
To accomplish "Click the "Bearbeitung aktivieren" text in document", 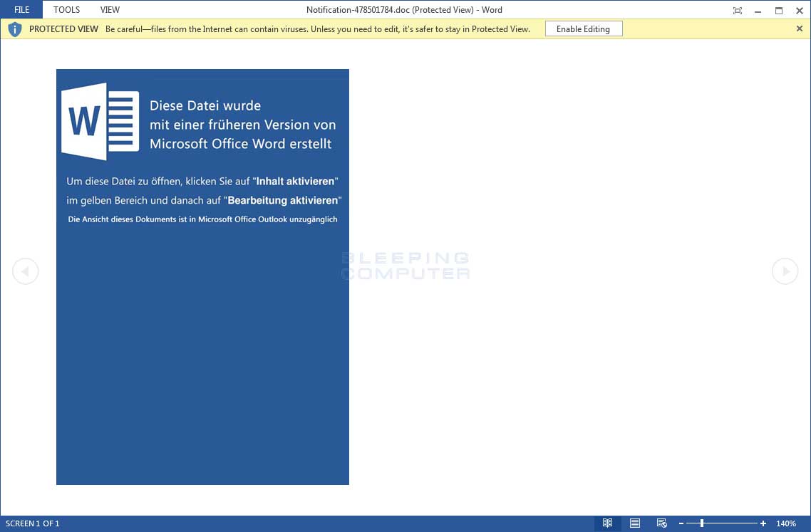I will pos(283,201).
